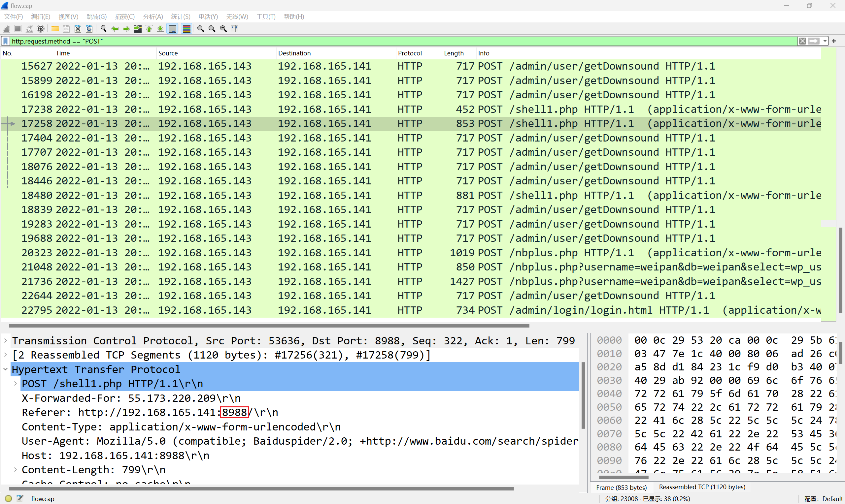Screen dimensions: 845x504
Task: Click the packet list horizontal scrollbar
Action: pos(269,326)
